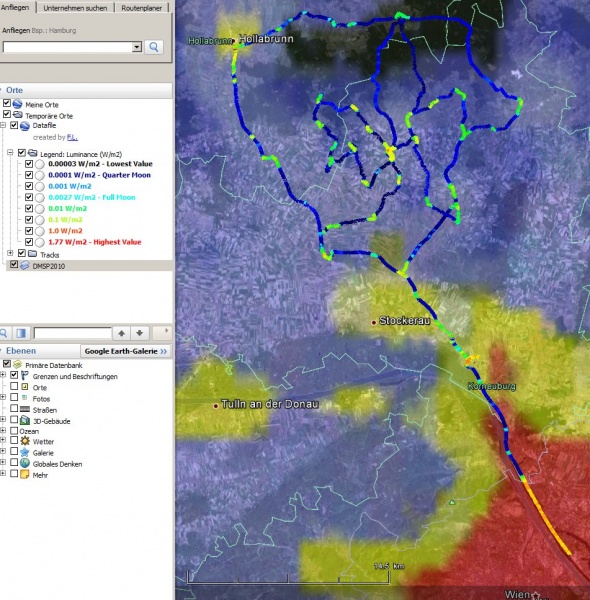Uncheck the 0.1 W/m2 checkbox

(x=29, y=219)
